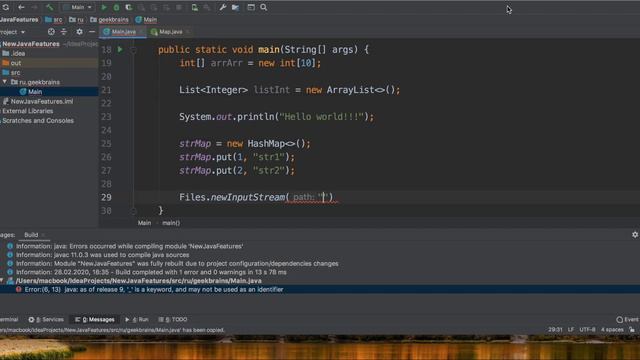
Task: Click line number 29 in the gutter
Action: click(106, 197)
